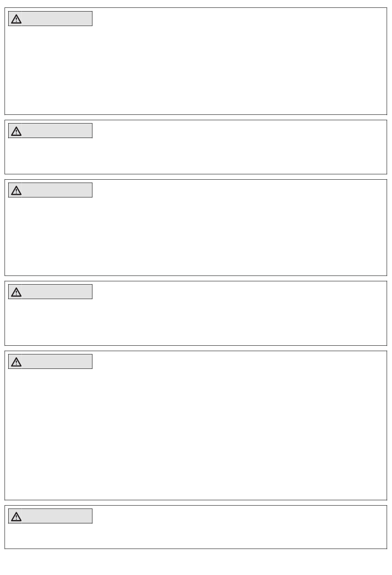Select the third box's warning triangle icon
The width and height of the screenshot is (392, 575).
point(16,190)
